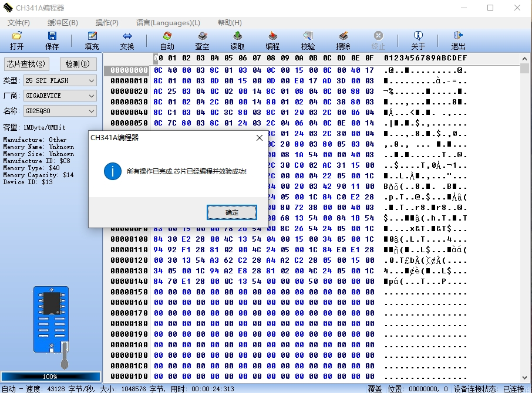532x393 pixels.
Task: Click the 擦除 (Erase) toolbar icon
Action: coord(343,40)
